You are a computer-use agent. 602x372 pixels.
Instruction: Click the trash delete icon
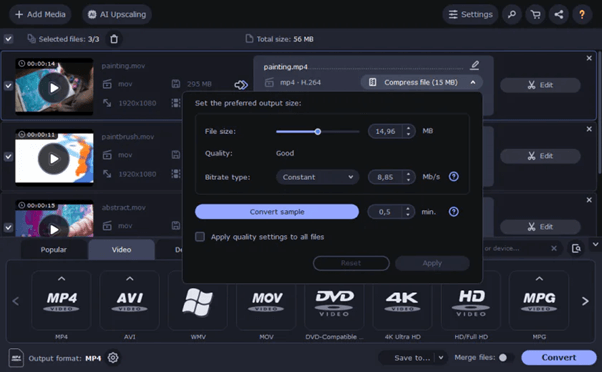click(114, 39)
